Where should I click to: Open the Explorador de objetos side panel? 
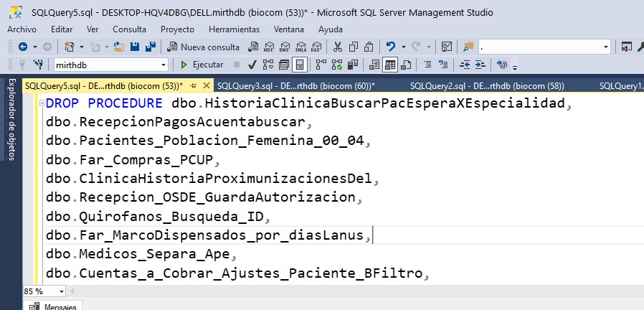pyautogui.click(x=11, y=119)
